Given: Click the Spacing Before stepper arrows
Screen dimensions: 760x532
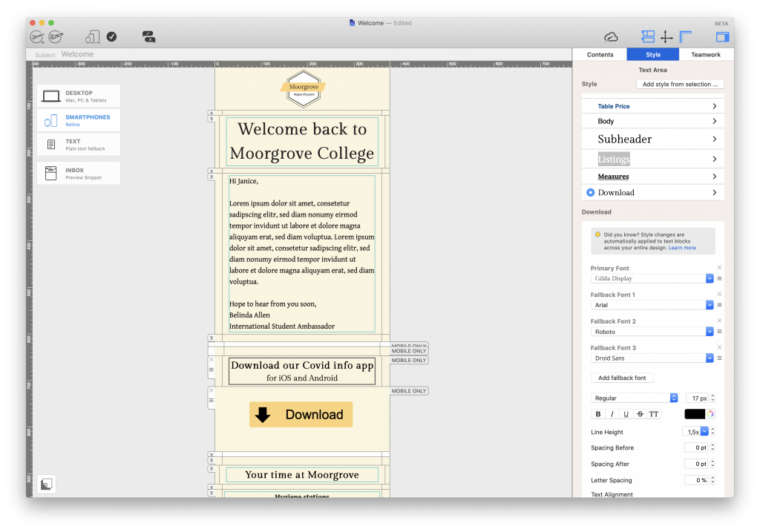Looking at the screenshot, I should pyautogui.click(x=712, y=447).
